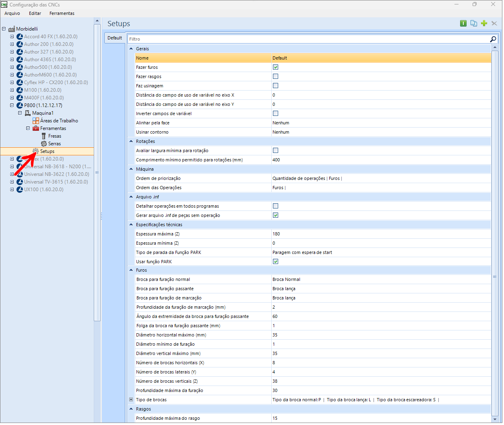Toggle Inverter campos de variável checkbox
The height and width of the screenshot is (425, 504).
[275, 113]
